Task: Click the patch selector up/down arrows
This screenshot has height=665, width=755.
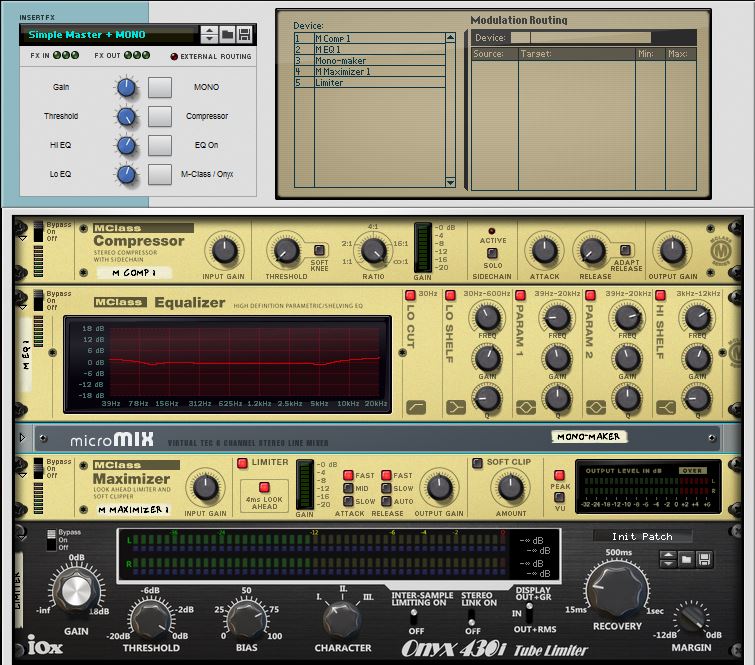Action: point(209,35)
